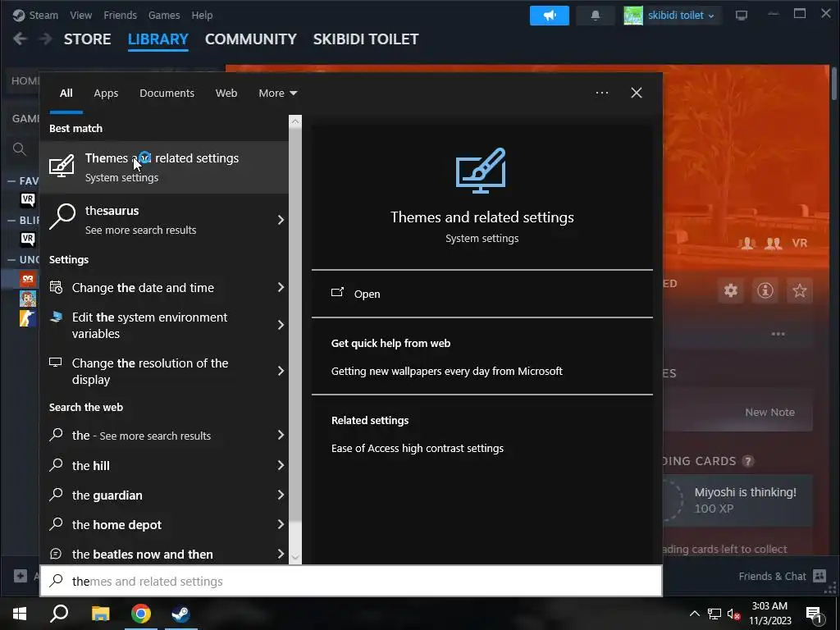Open the Steam Games menu
The height and width of the screenshot is (630, 840).
pos(164,15)
